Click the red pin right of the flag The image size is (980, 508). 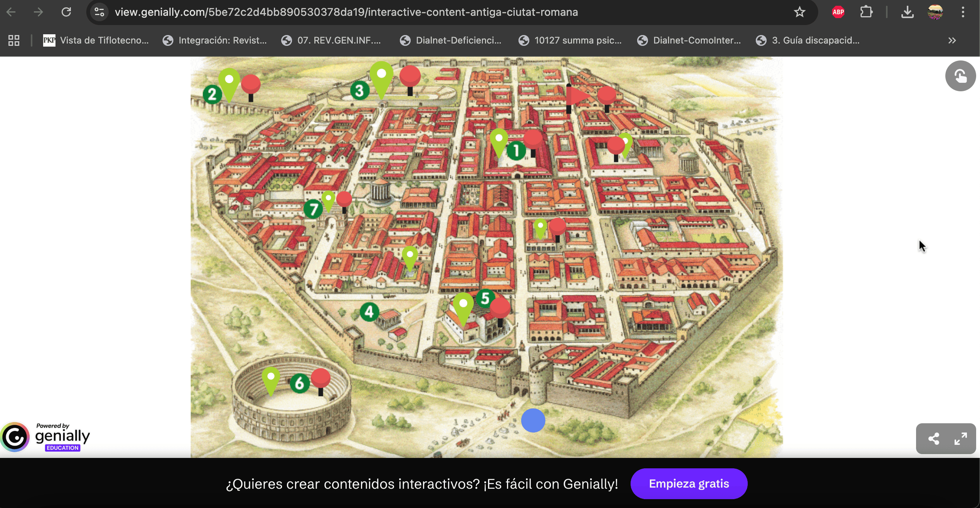pyautogui.click(x=607, y=99)
